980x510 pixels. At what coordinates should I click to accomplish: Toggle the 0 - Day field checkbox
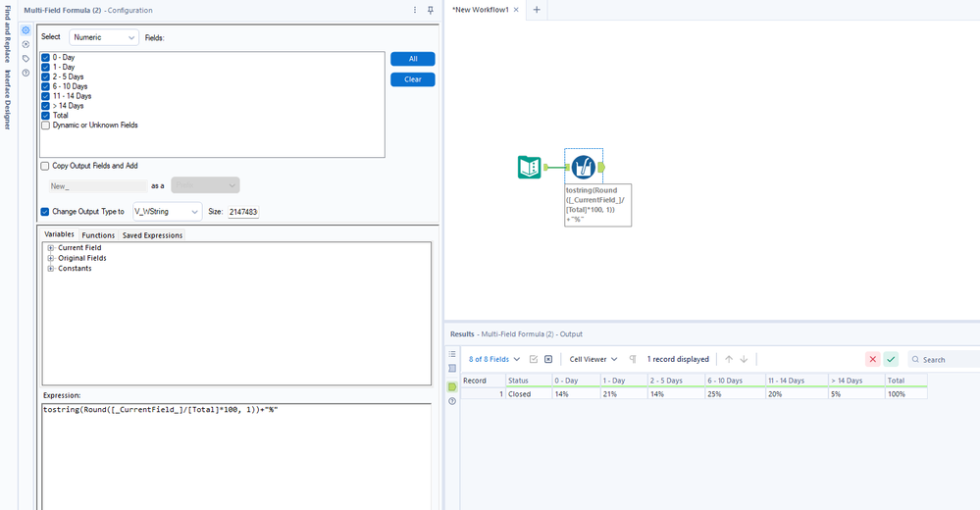click(46, 58)
